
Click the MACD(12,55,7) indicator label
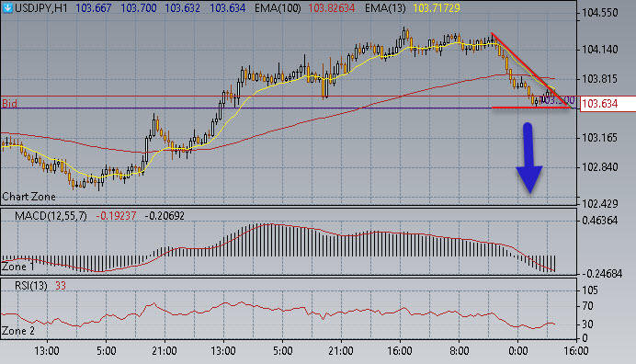51,215
